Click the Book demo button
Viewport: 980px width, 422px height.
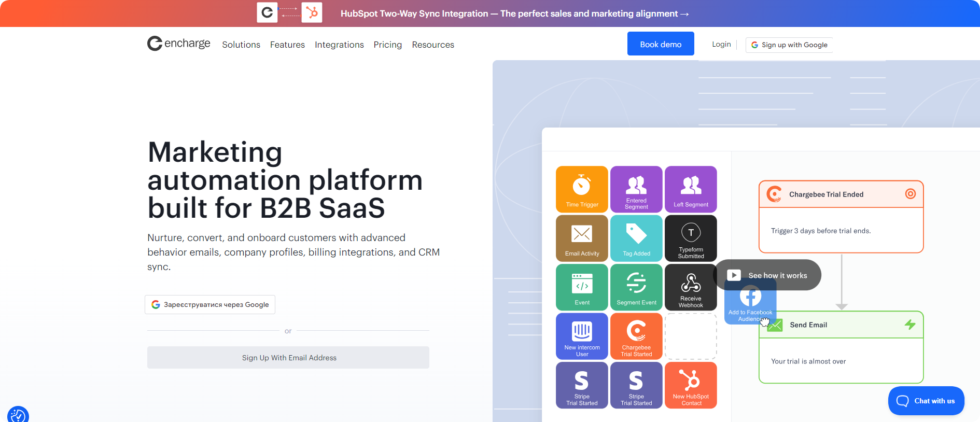click(x=661, y=44)
